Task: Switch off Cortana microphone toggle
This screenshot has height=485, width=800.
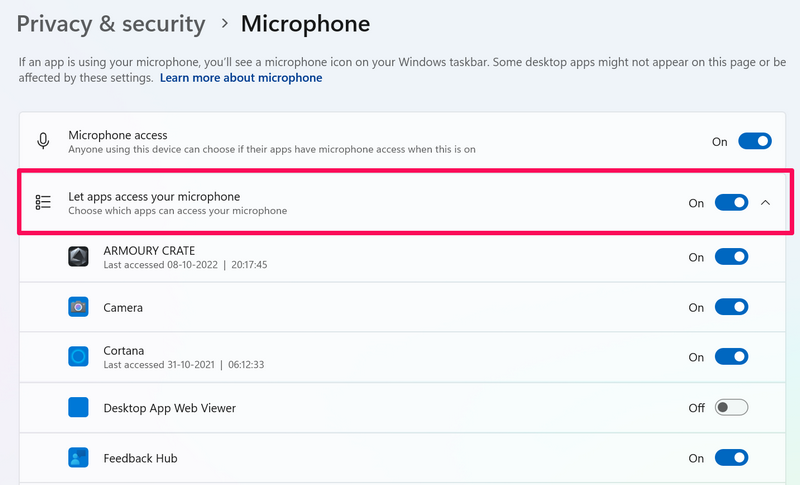Action: 731,357
